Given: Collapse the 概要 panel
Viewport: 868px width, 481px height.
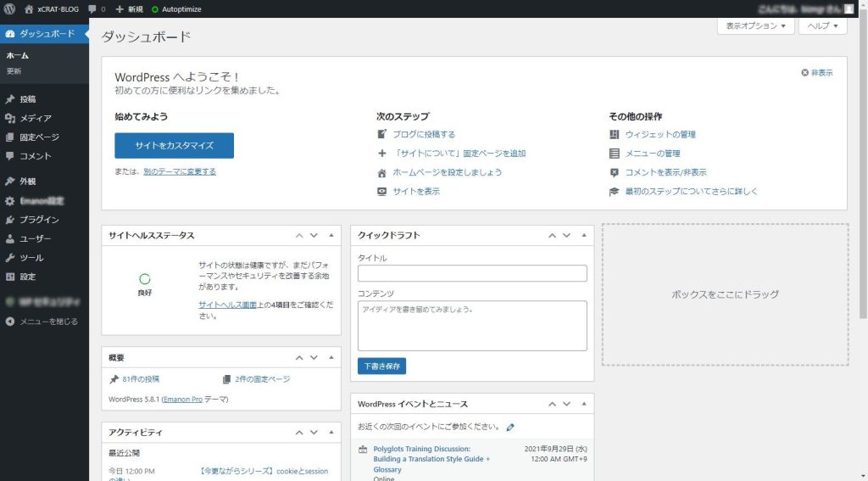Looking at the screenshot, I should click(331, 358).
